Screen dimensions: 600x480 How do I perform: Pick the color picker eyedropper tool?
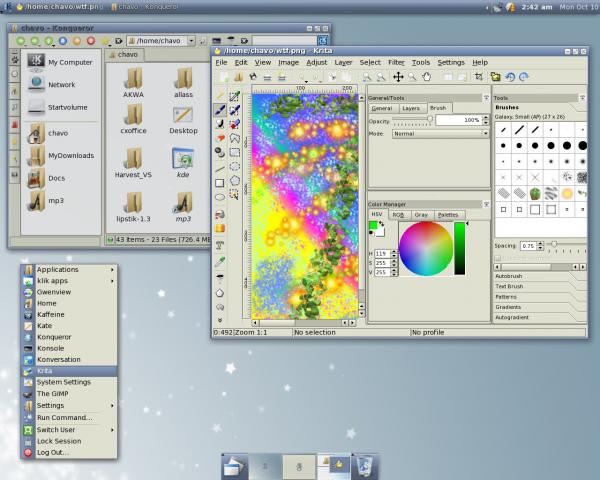coord(220,262)
